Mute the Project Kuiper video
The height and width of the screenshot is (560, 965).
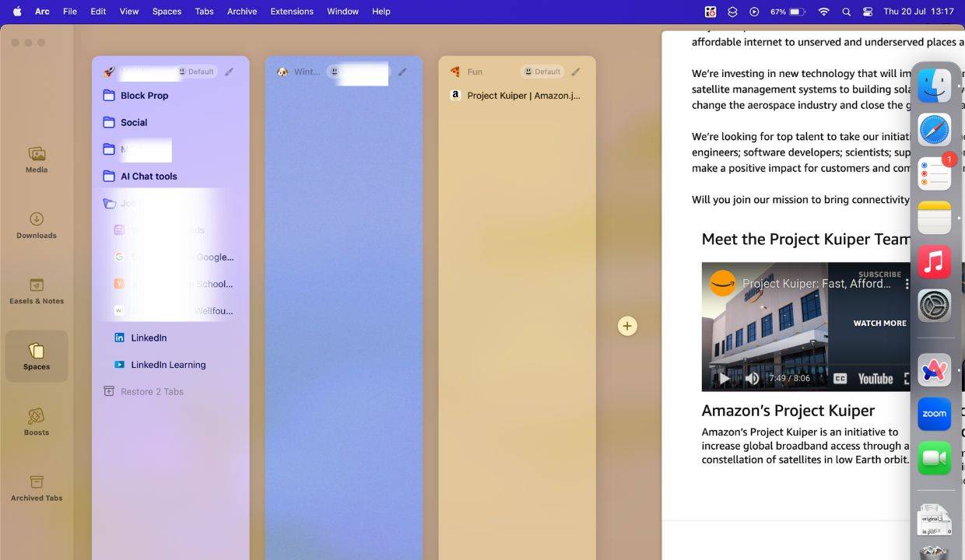point(752,379)
